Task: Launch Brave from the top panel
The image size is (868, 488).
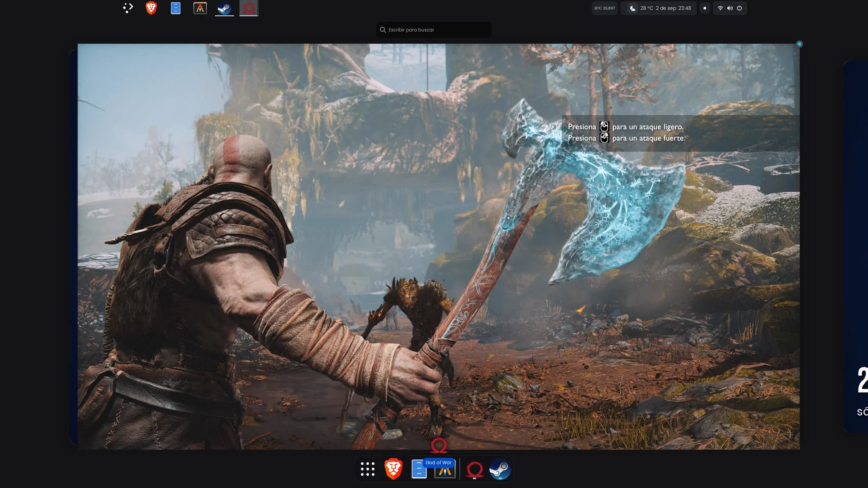Action: pos(151,8)
